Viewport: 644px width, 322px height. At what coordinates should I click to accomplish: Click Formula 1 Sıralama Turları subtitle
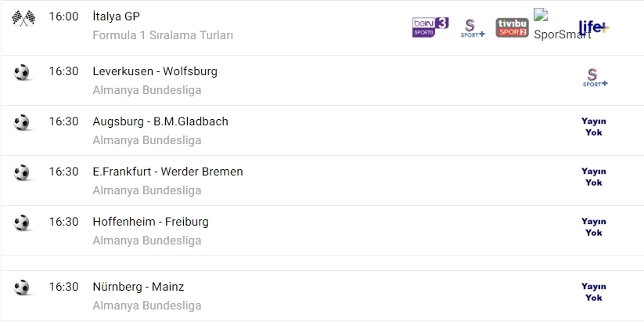point(163,35)
